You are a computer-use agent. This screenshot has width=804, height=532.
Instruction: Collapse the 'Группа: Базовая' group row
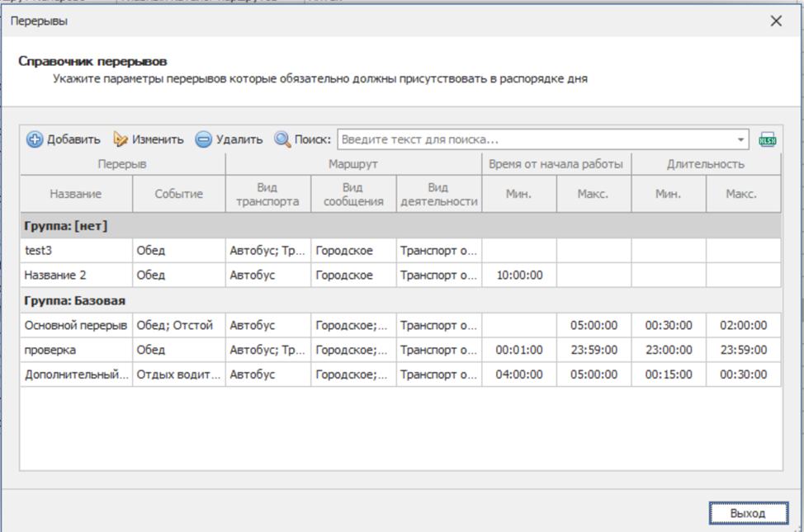pyautogui.click(x=73, y=301)
